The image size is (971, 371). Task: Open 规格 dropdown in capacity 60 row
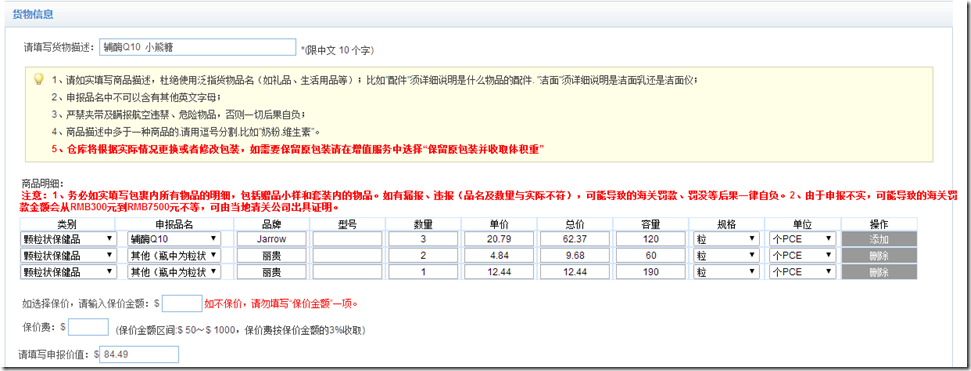point(726,255)
